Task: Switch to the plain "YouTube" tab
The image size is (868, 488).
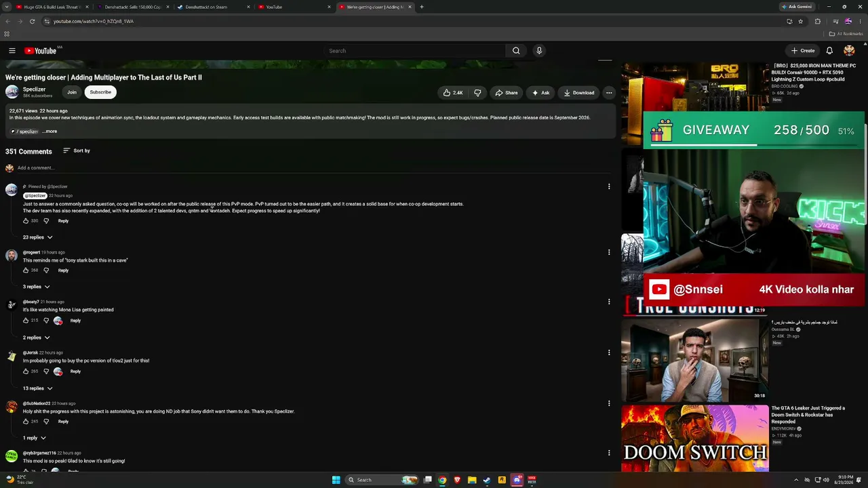Action: pos(294,7)
